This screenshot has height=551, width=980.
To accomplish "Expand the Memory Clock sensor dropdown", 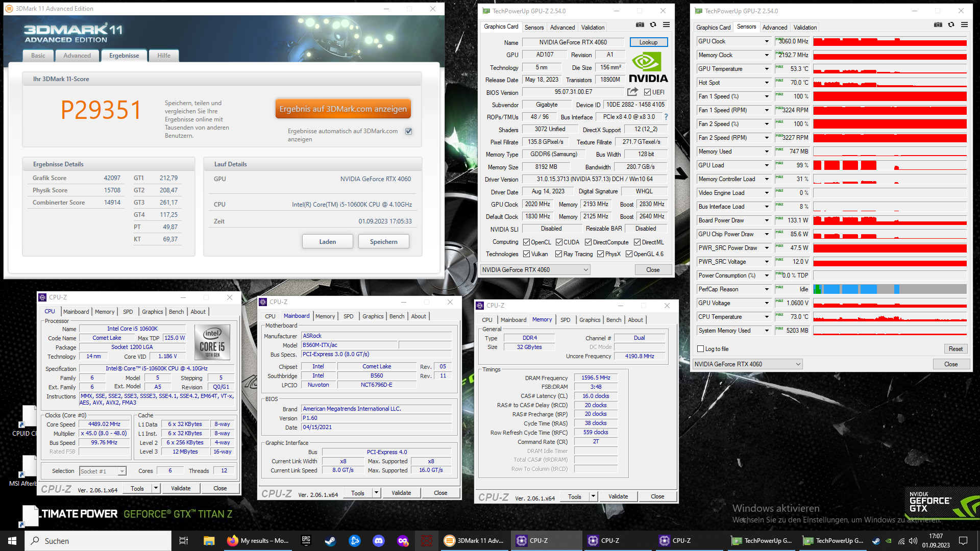I will point(766,55).
